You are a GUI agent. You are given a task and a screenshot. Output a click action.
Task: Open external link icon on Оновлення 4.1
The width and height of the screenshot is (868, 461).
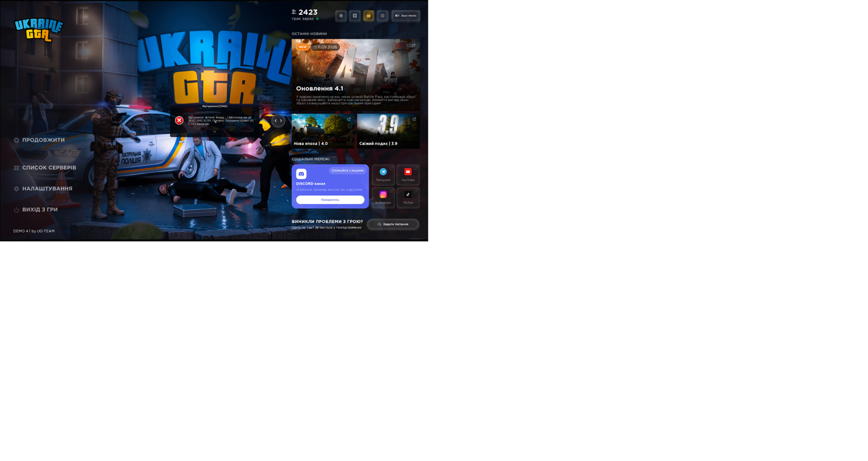(x=413, y=45)
